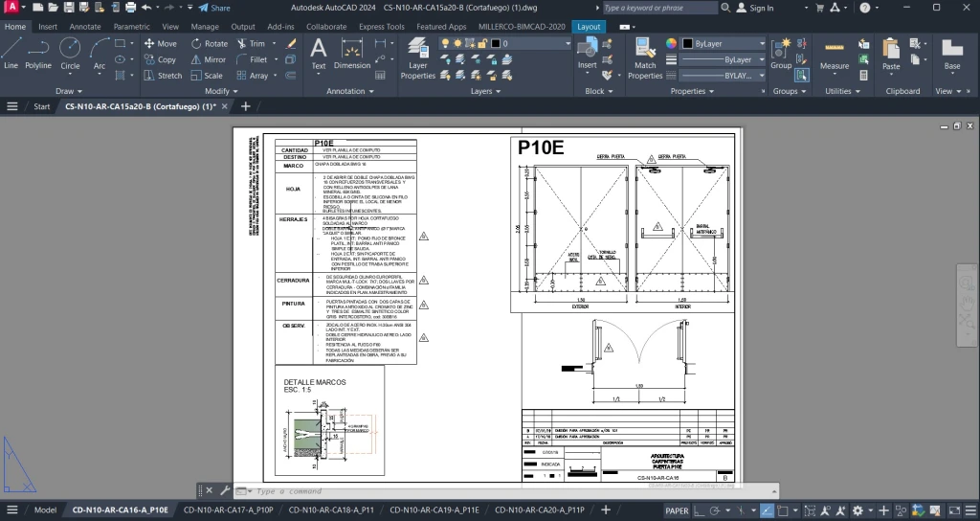Open the BYLAY... linetype dropdown
The height and width of the screenshot is (521, 980).
(x=723, y=75)
